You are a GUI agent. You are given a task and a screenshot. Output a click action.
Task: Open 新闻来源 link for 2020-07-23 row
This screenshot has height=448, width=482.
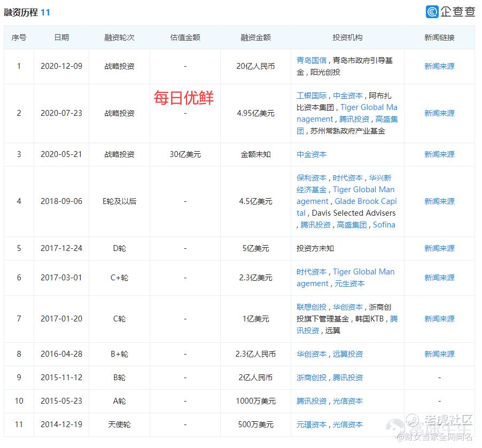coord(439,113)
